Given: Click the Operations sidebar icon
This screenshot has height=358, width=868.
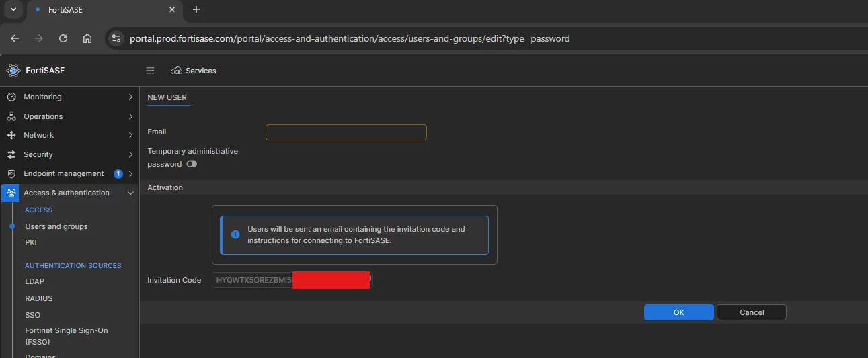Looking at the screenshot, I should point(11,116).
